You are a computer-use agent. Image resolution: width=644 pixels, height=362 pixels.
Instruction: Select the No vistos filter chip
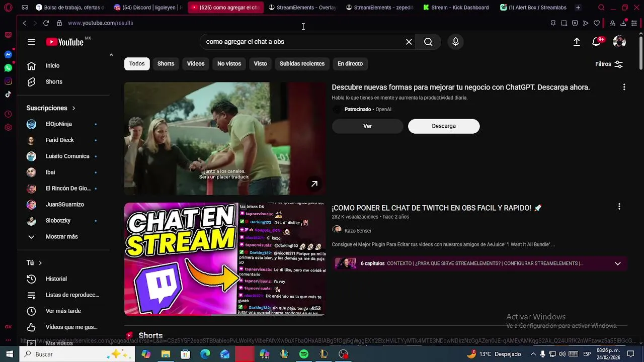pyautogui.click(x=229, y=64)
